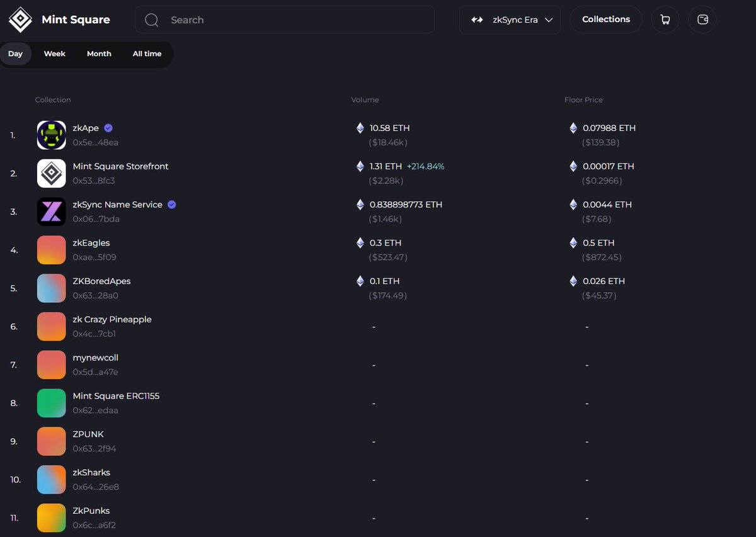756x537 pixels.
Task: Select the Week time filter
Action: tap(55, 54)
